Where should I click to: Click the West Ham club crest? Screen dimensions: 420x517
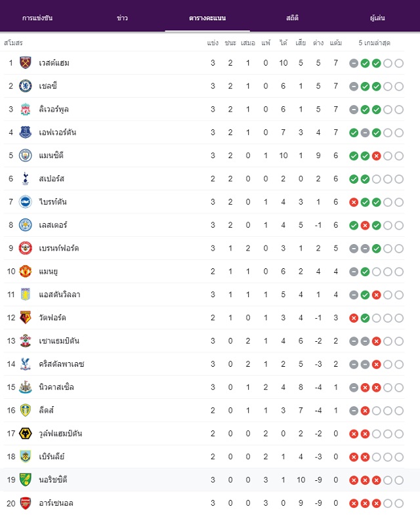tap(26, 62)
